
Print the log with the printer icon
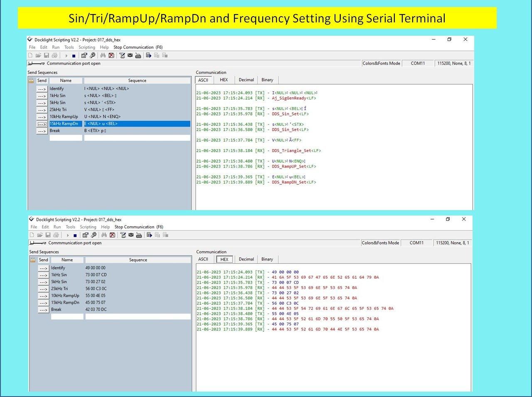(54, 55)
